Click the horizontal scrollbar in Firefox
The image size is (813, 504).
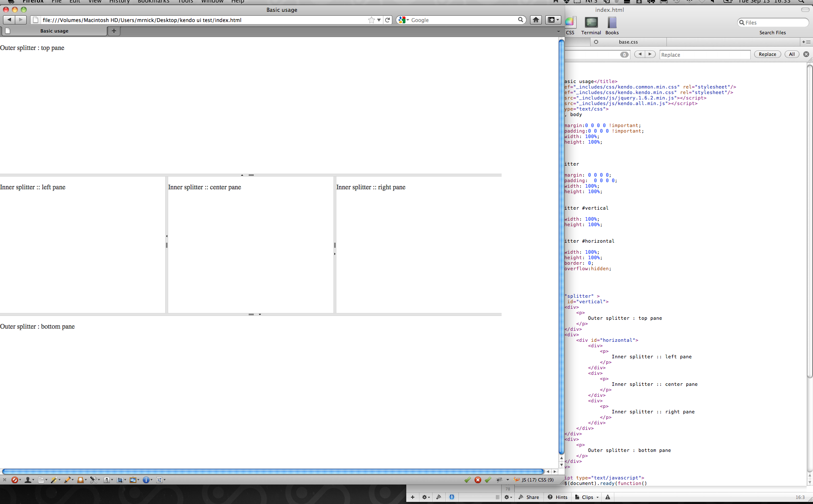point(273,471)
